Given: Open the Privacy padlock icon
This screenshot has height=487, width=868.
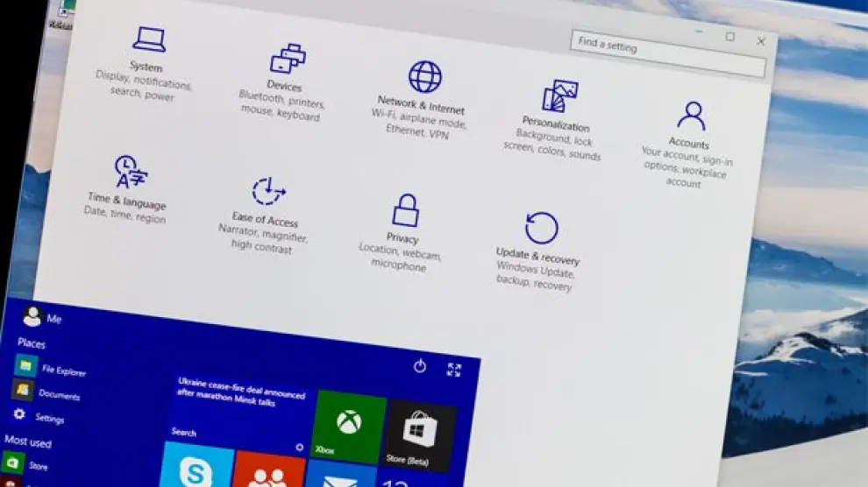Looking at the screenshot, I should click(405, 211).
